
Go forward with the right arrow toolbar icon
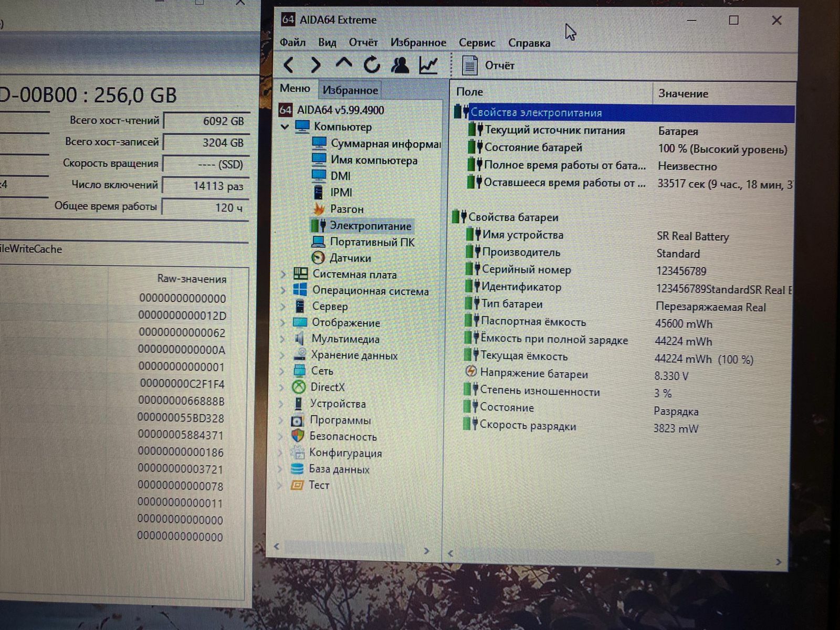pos(315,65)
